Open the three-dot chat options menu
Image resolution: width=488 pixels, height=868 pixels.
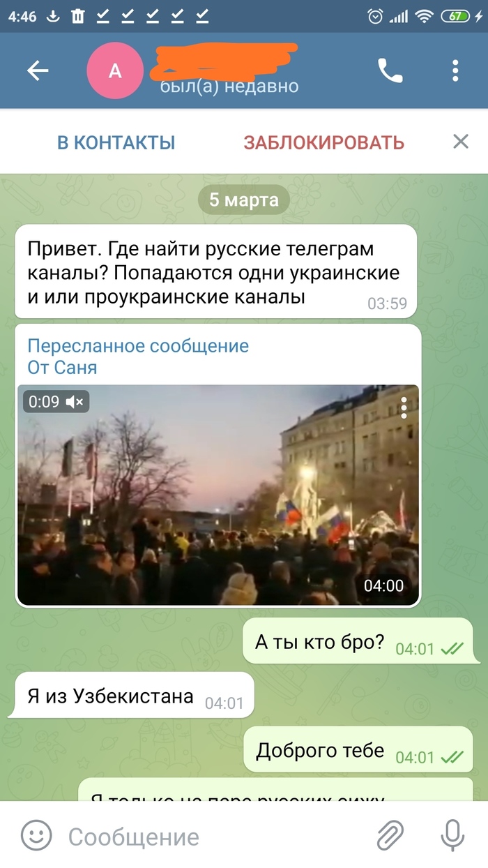[x=455, y=70]
